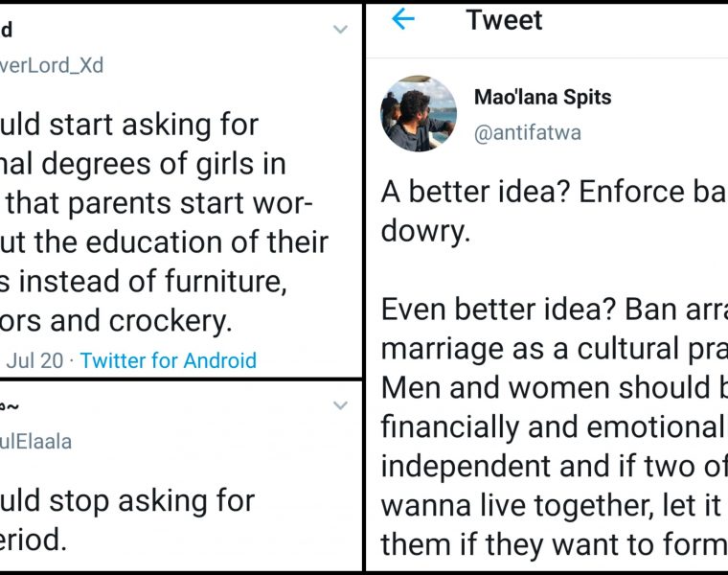Open the chevron menu on the ulElaala tweet

340,406
